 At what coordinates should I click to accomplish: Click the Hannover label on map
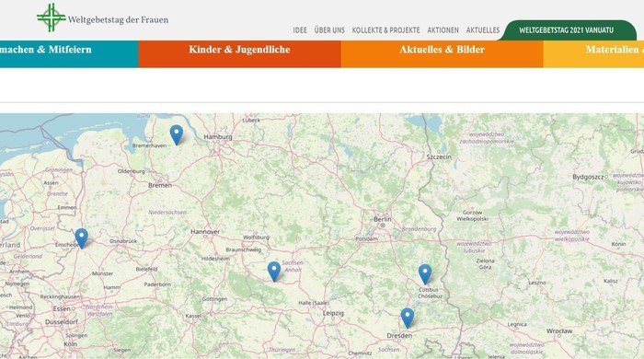pos(205,232)
